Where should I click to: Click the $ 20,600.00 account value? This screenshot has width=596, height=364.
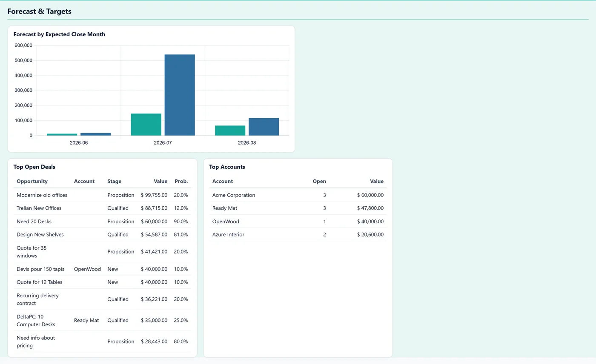[x=370, y=235]
